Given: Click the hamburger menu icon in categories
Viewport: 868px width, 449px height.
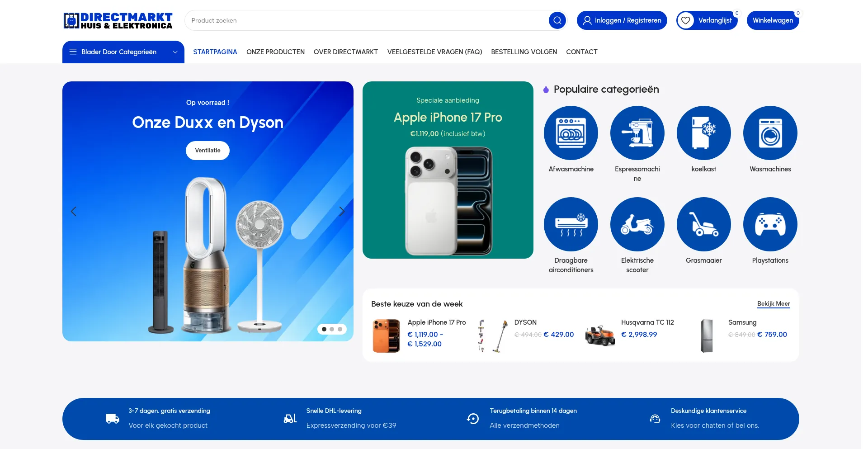Looking at the screenshot, I should [x=73, y=52].
